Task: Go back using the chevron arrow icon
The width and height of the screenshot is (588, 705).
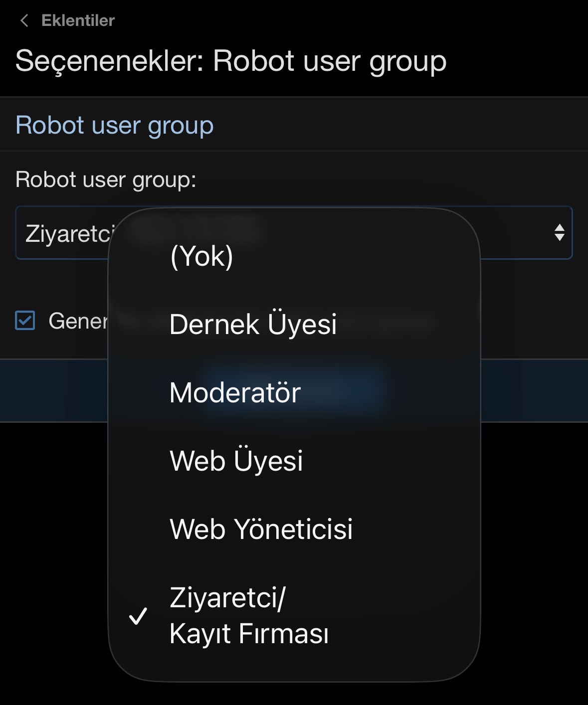Action: [x=23, y=20]
